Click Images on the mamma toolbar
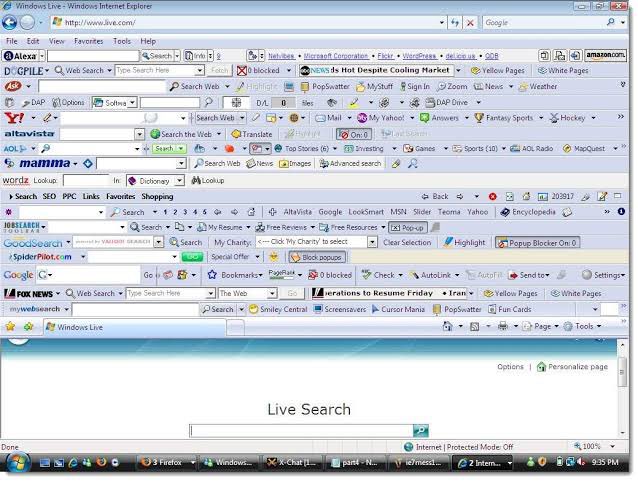Image resolution: width=638 pixels, height=481 pixels. click(x=295, y=164)
